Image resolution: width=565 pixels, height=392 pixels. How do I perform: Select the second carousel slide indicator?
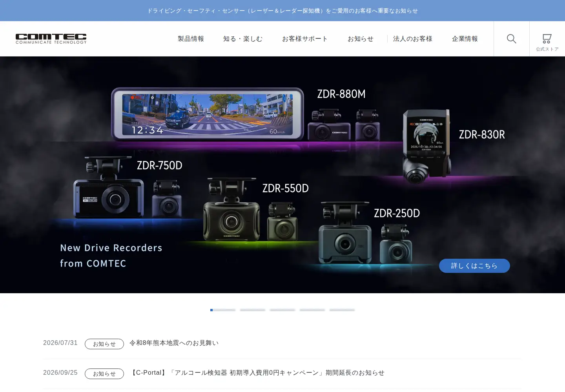tap(253, 310)
